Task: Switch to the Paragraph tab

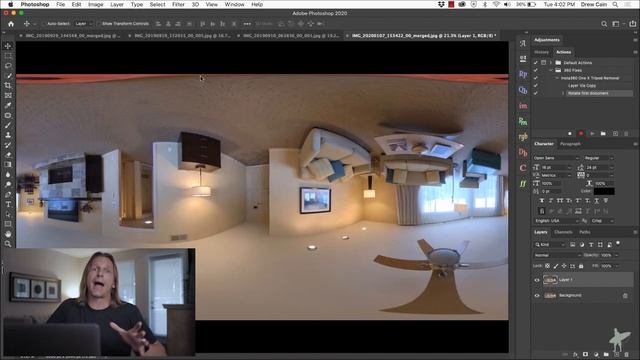Action: (x=570, y=144)
